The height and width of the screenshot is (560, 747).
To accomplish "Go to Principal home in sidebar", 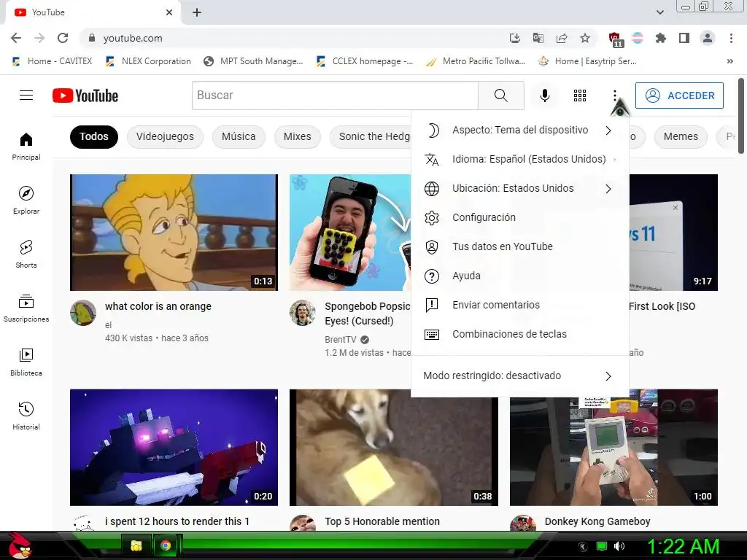I will [26, 146].
